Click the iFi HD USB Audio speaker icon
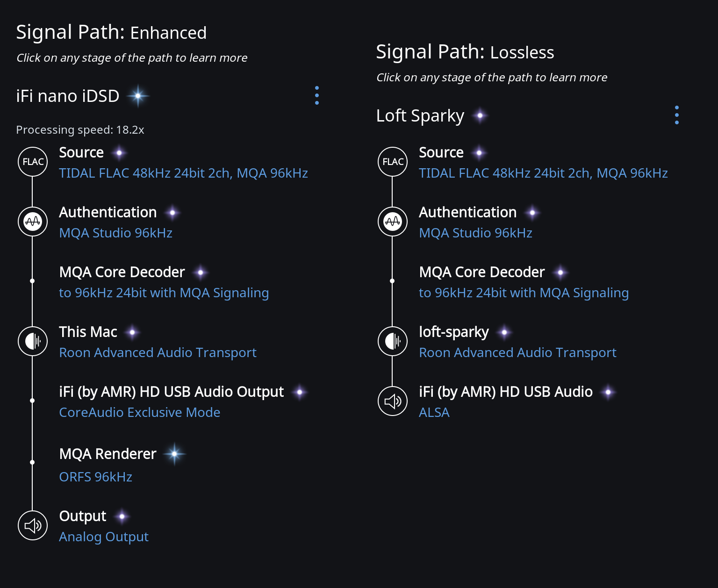The width and height of the screenshot is (718, 588). [x=393, y=401]
